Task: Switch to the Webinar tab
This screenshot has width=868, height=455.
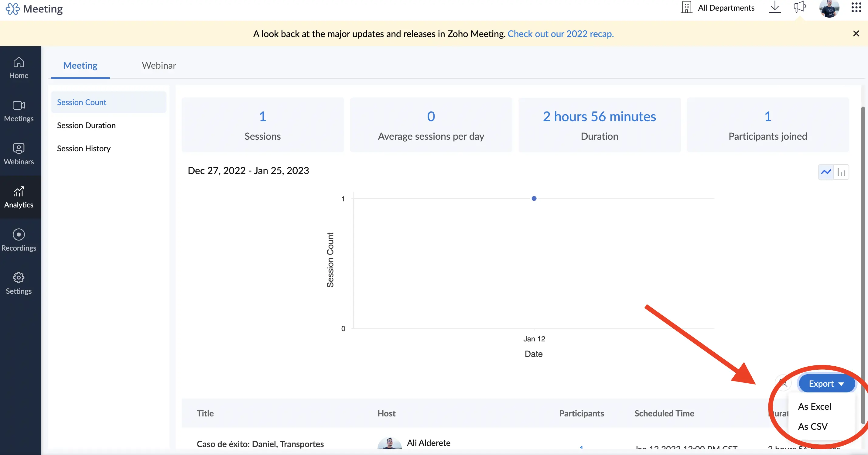Action: [159, 65]
